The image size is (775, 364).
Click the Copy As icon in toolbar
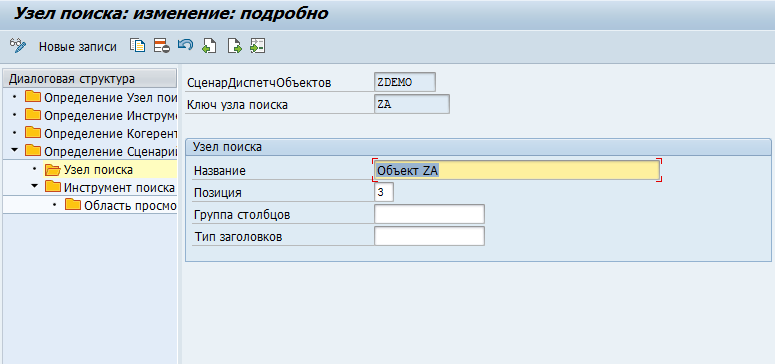pos(137,46)
